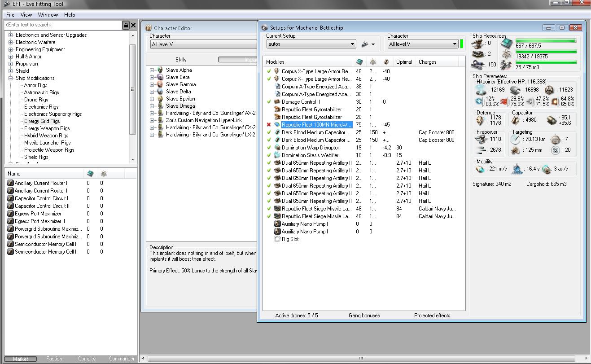Open the arrow menu beside the ship icon

point(373,44)
